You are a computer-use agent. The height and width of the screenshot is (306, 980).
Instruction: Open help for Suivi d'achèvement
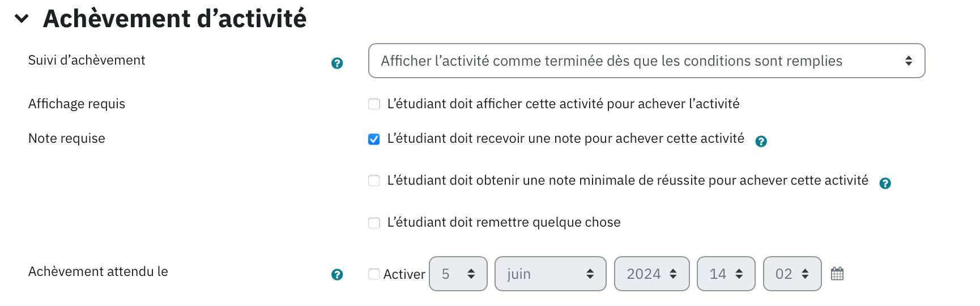[x=337, y=63]
